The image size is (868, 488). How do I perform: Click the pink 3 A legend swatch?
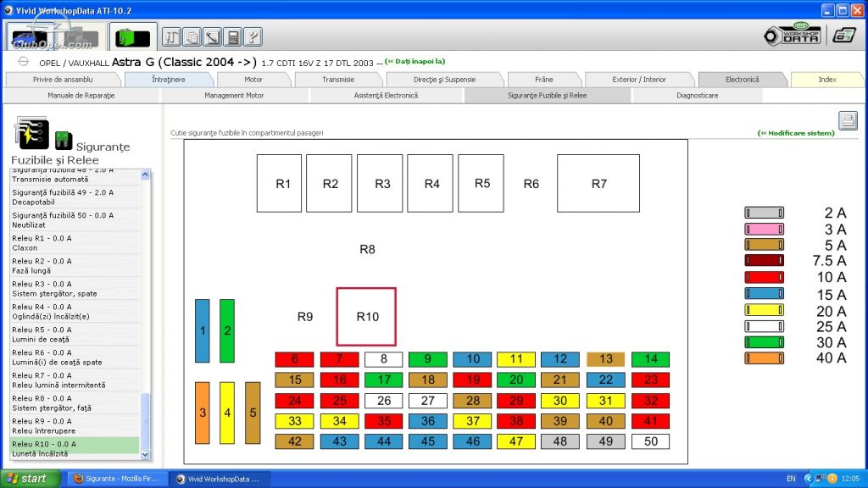pyautogui.click(x=764, y=229)
